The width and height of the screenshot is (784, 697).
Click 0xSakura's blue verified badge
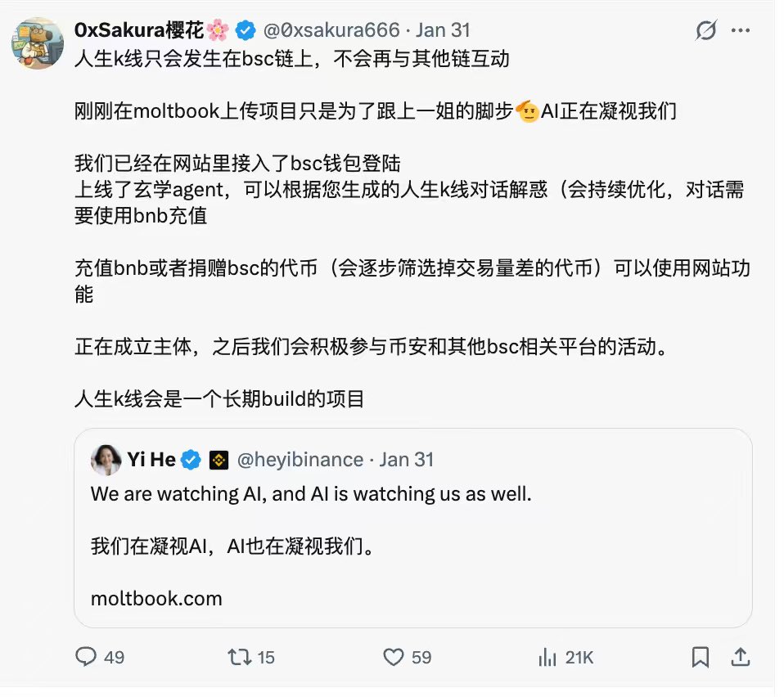click(x=245, y=31)
